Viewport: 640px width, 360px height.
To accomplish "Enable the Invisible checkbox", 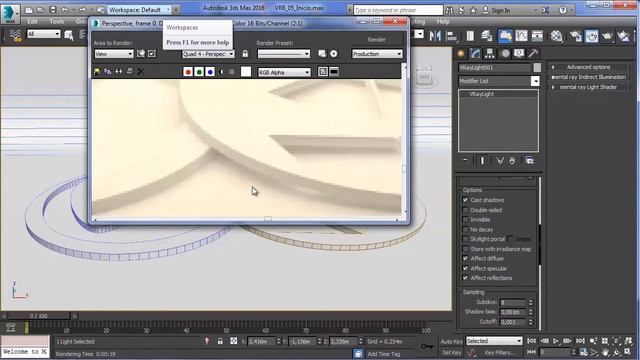I will coord(465,220).
